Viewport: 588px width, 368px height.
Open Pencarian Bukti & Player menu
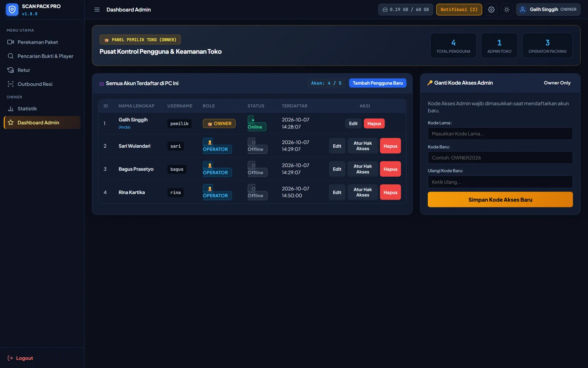point(42,56)
